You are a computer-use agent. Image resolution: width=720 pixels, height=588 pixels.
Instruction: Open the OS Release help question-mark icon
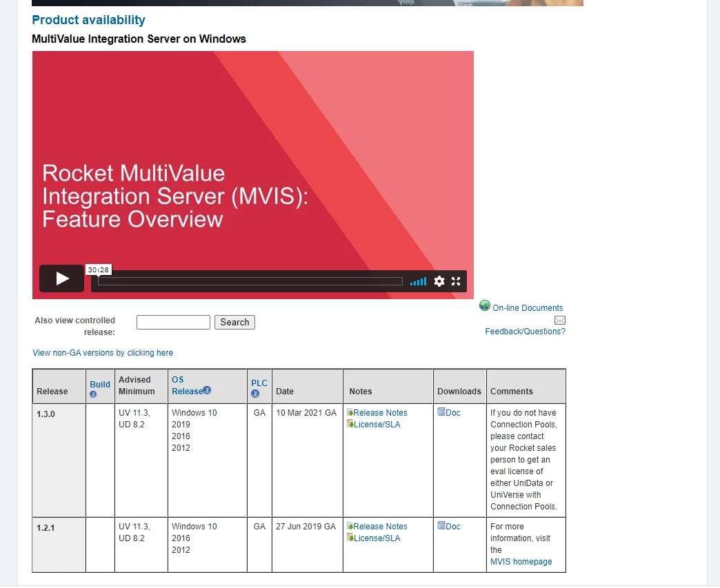coord(207,390)
